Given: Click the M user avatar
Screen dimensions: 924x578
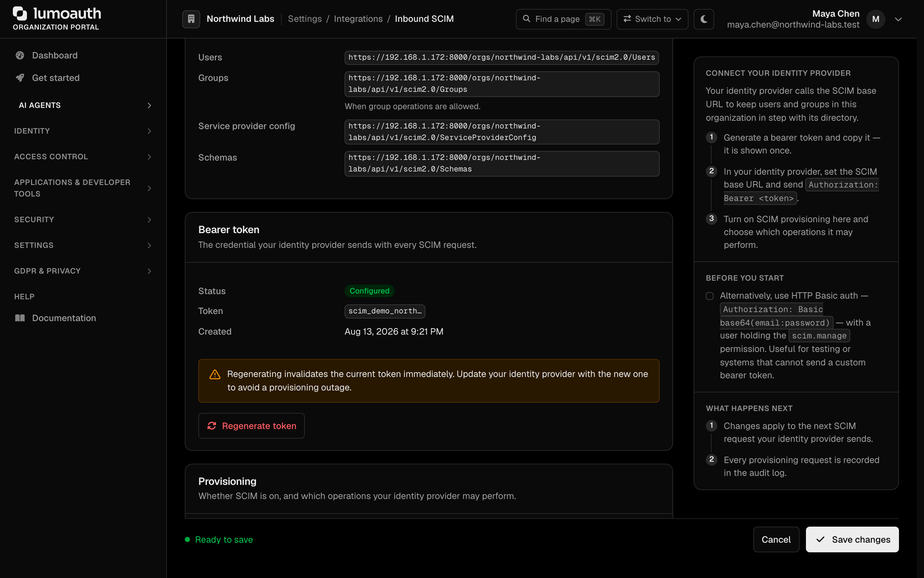Looking at the screenshot, I should click(x=876, y=19).
